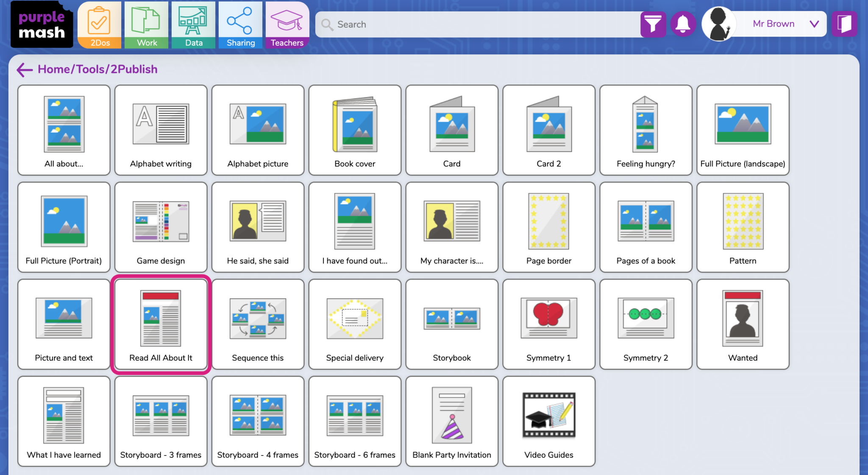868x475 pixels.
Task: Select the Book cover template
Action: (355, 130)
